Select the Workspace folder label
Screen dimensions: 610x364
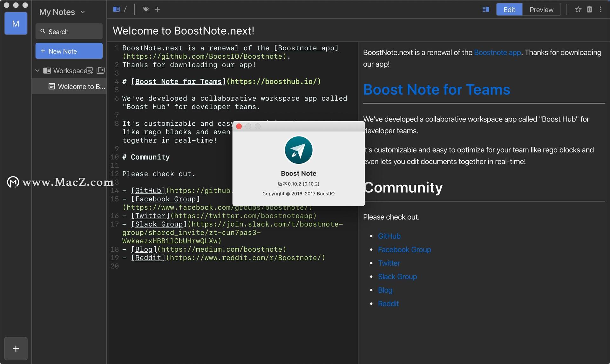click(x=70, y=70)
